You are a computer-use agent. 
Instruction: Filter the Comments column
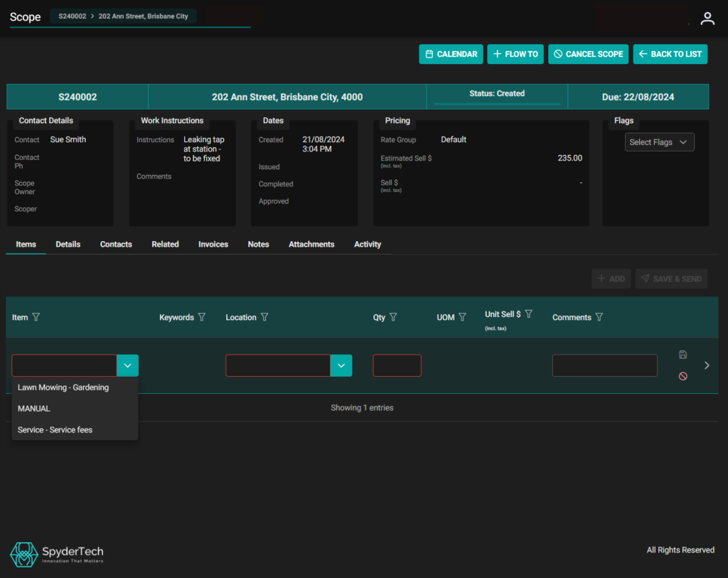[x=599, y=317]
